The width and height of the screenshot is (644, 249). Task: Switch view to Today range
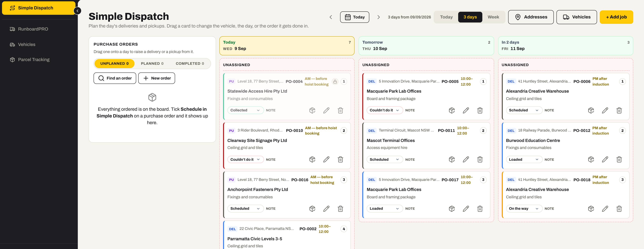(446, 17)
